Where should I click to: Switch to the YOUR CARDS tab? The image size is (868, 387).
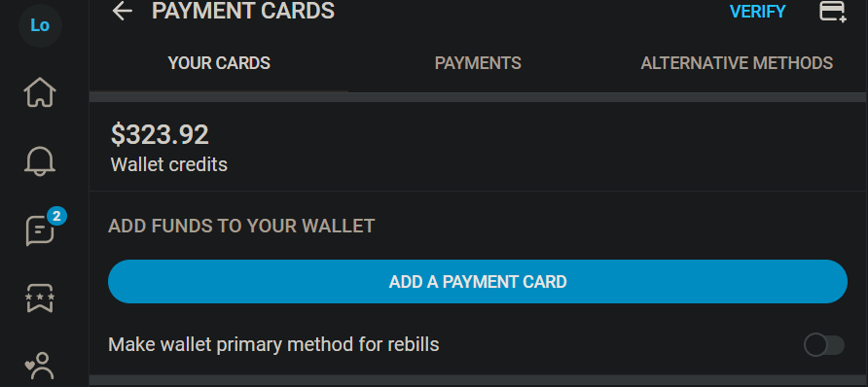point(219,63)
